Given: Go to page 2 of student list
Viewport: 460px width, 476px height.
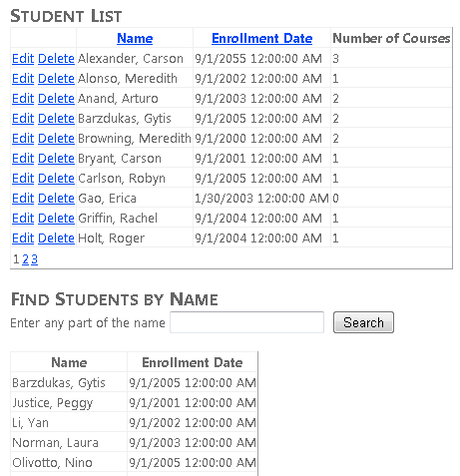Looking at the screenshot, I should tap(25, 259).
